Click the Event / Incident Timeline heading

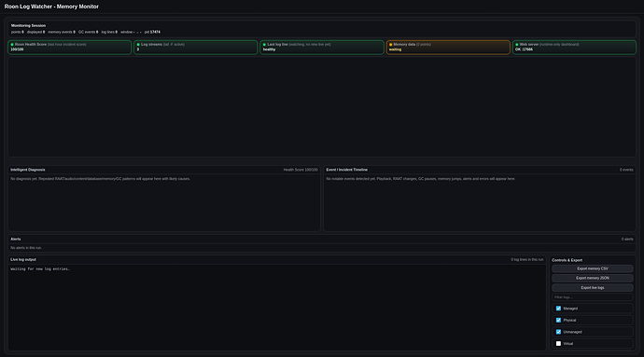[x=346, y=170]
